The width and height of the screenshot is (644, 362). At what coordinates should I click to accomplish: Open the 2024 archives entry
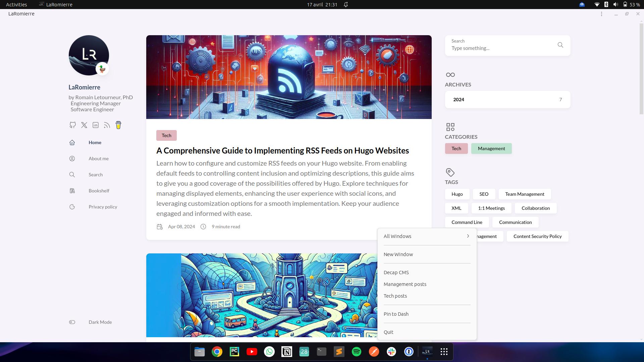tap(507, 100)
